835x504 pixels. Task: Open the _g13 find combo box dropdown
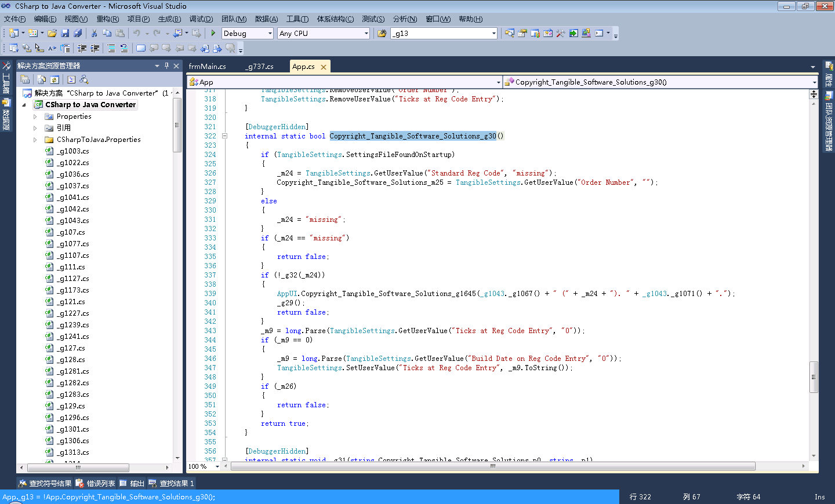[x=493, y=34]
